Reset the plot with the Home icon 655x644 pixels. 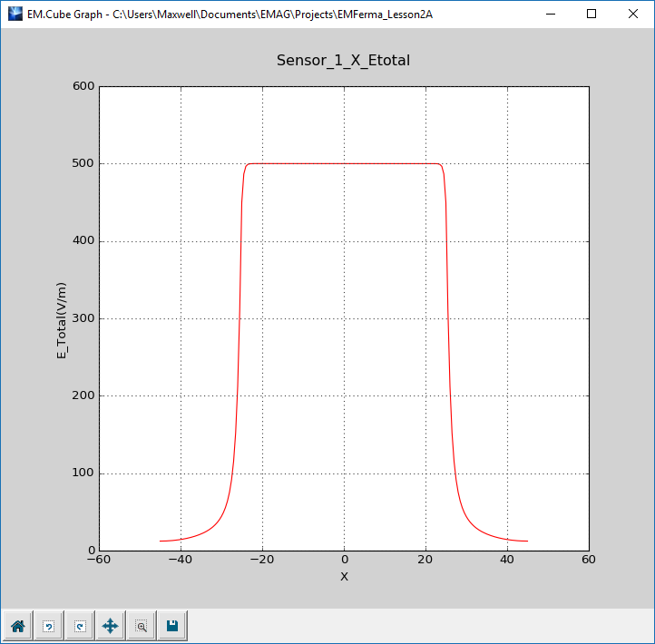[x=18, y=626]
